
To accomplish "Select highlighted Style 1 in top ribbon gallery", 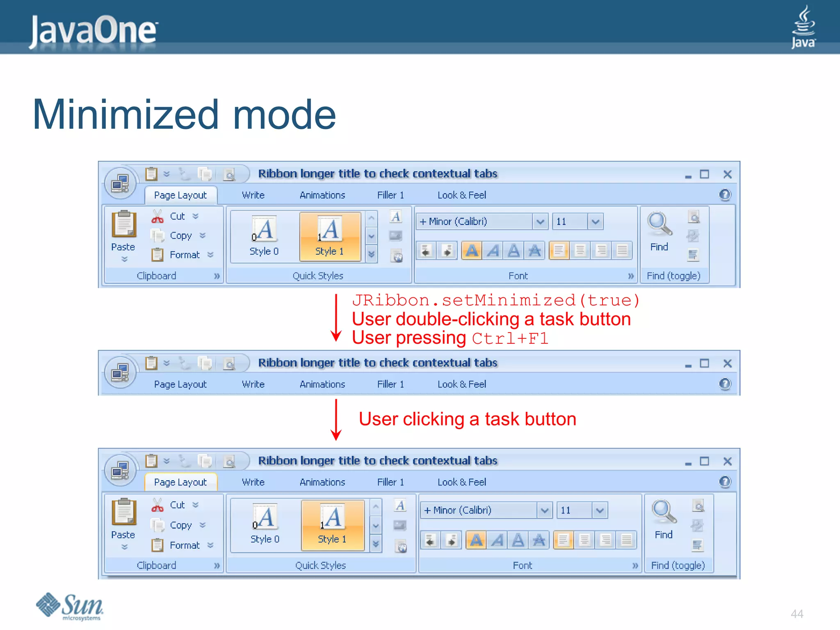I will point(330,237).
